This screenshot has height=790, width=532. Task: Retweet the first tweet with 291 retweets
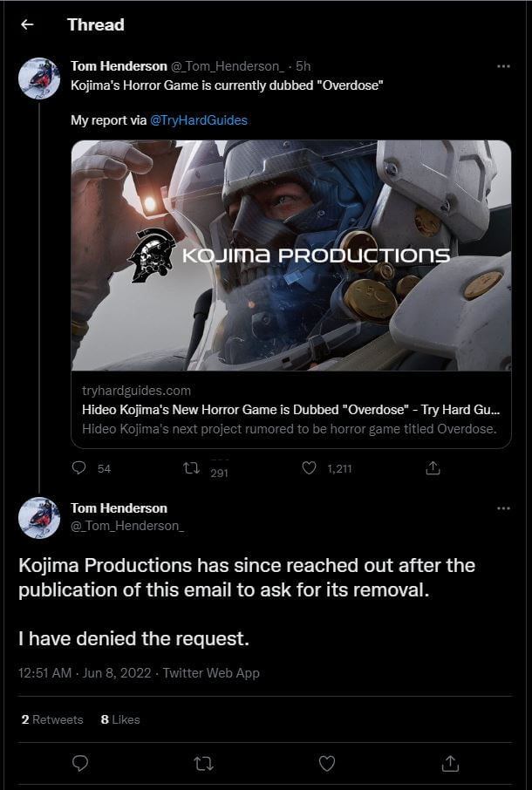pyautogui.click(x=193, y=468)
